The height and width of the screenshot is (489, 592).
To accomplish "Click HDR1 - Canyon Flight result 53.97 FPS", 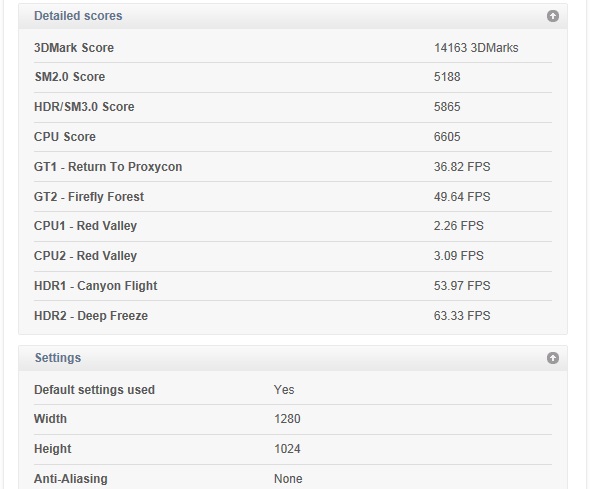I will [462, 285].
